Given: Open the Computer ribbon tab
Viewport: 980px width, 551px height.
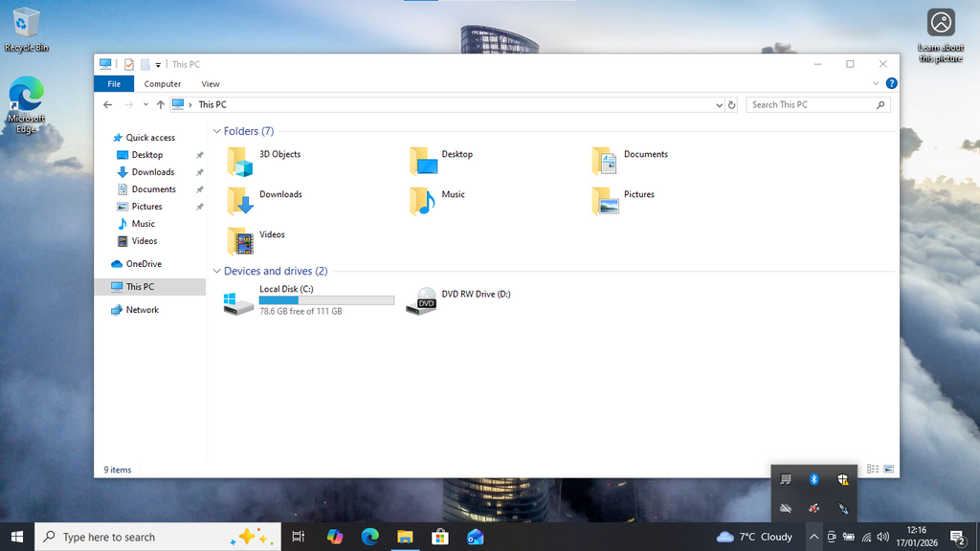Looking at the screenshot, I should (x=163, y=84).
